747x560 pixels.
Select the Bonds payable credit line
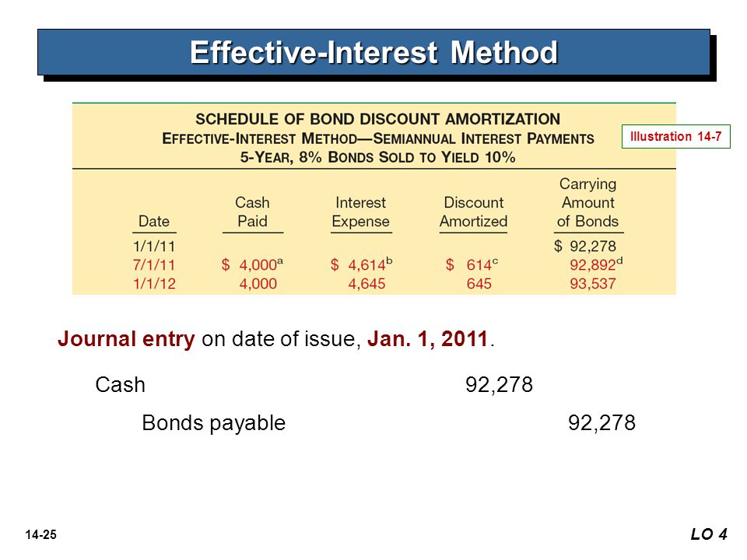tap(389, 423)
